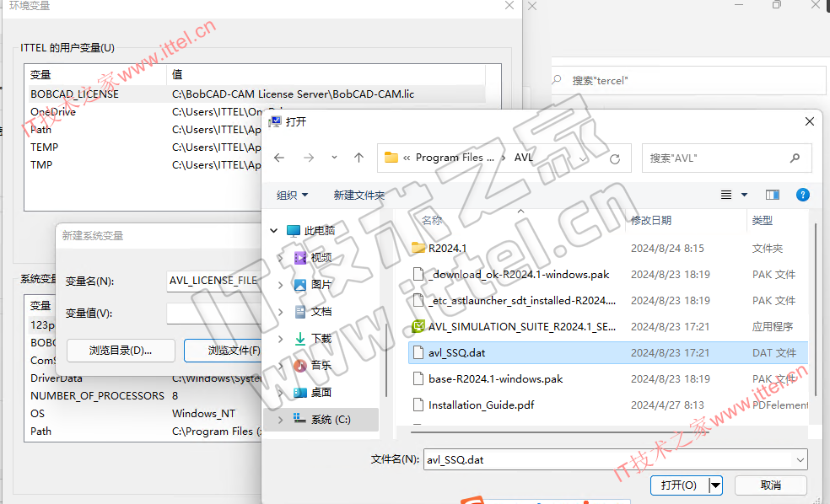Go up one folder level
Viewport: 830px width, 504px height.
(358, 158)
